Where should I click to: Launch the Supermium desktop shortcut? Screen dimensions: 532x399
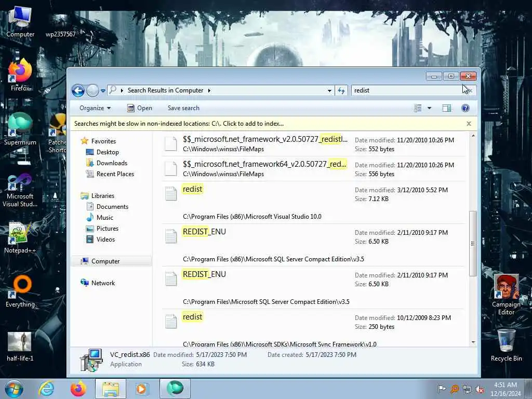point(20,129)
